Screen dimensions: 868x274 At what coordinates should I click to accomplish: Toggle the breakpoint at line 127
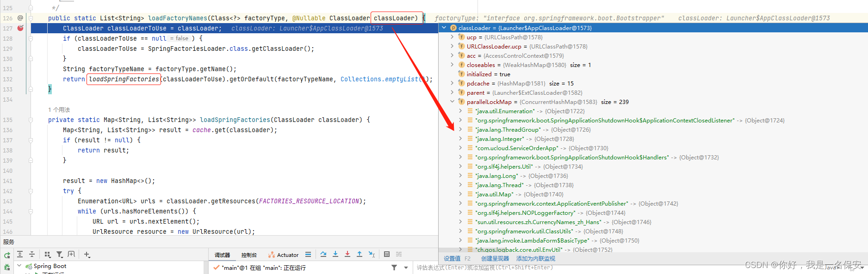(x=20, y=28)
